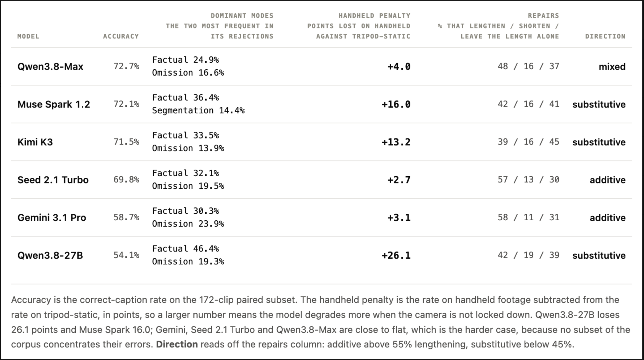Select the Gemini 3.1 Pro model name
Image resolution: width=644 pixels, height=360 pixels.
coord(52,217)
